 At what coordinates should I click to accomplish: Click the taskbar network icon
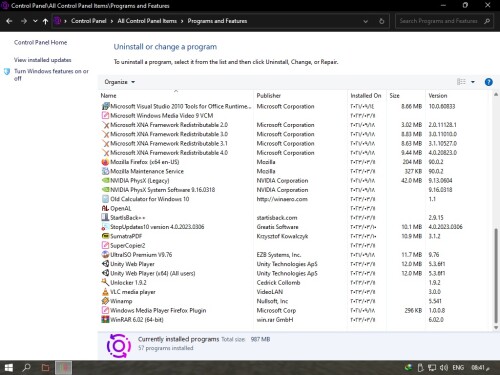click(x=432, y=368)
